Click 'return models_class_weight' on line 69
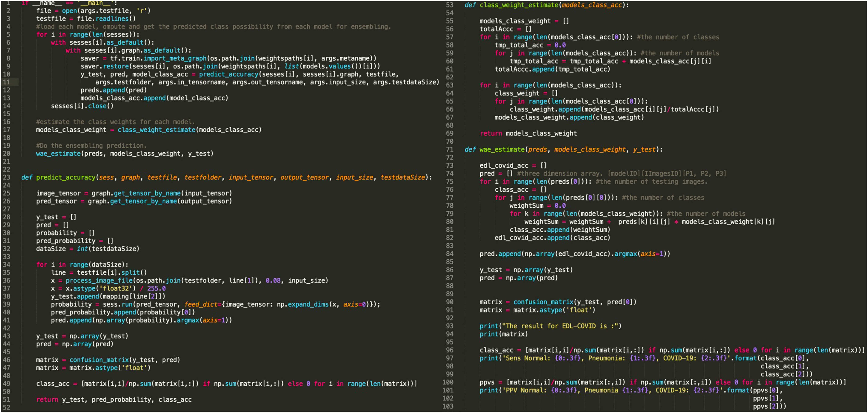Screen dimensions: 868x413 pos(528,133)
